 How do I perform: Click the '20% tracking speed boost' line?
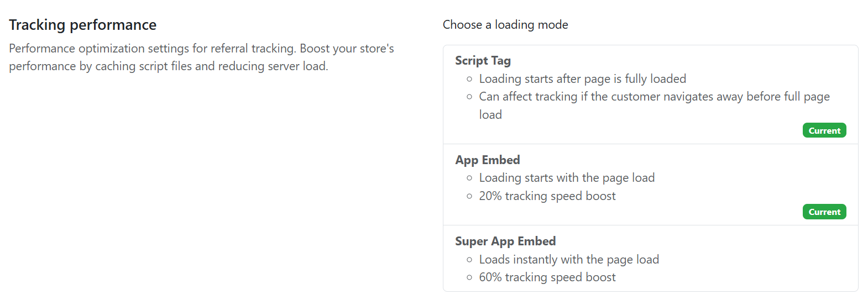point(547,196)
